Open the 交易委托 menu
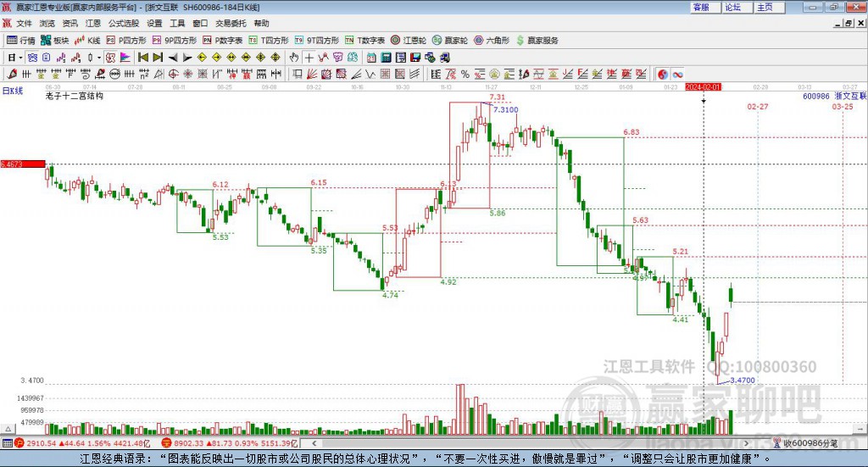The image size is (868, 467). click(231, 23)
